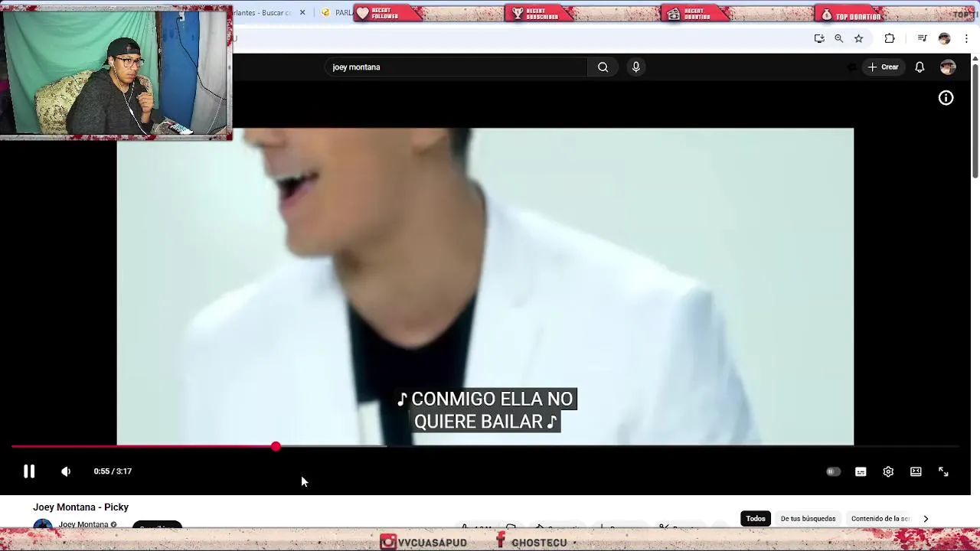This screenshot has height=551, width=980.
Task: Focus the 'joey montana' search field
Action: (456, 67)
